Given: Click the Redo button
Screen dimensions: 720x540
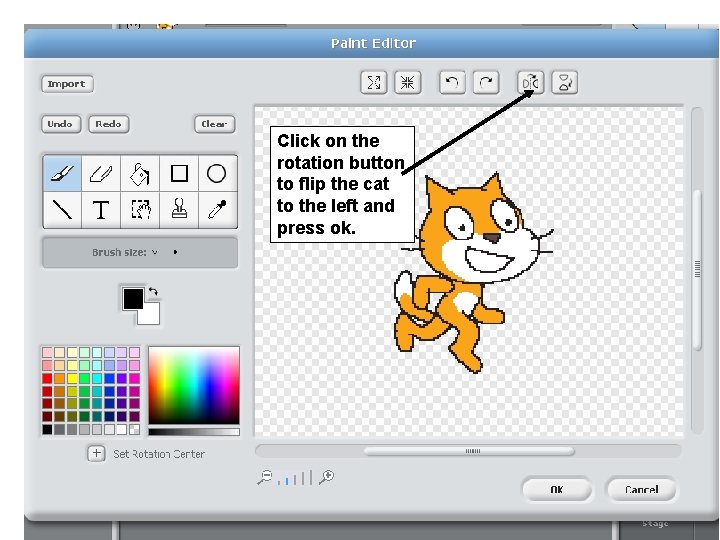Looking at the screenshot, I should 108,124.
